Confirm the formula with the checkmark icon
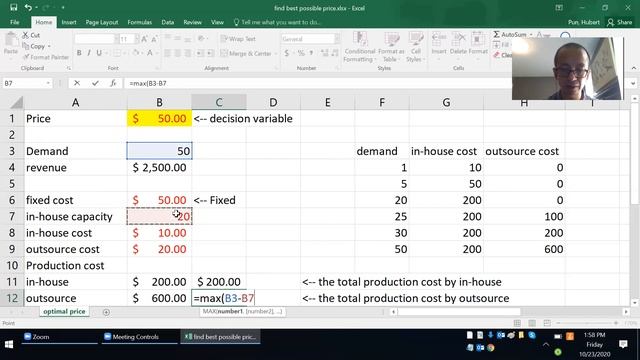Screen dimensions: 640x360 (95, 83)
